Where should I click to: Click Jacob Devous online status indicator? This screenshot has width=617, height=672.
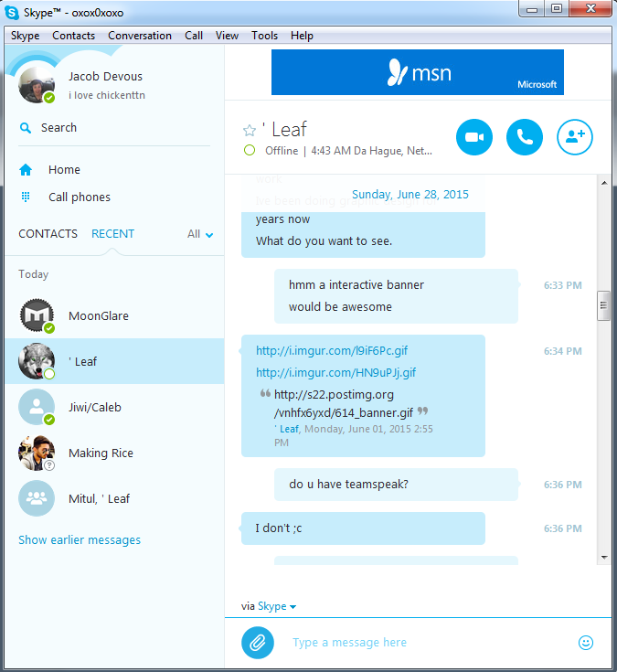click(49, 98)
